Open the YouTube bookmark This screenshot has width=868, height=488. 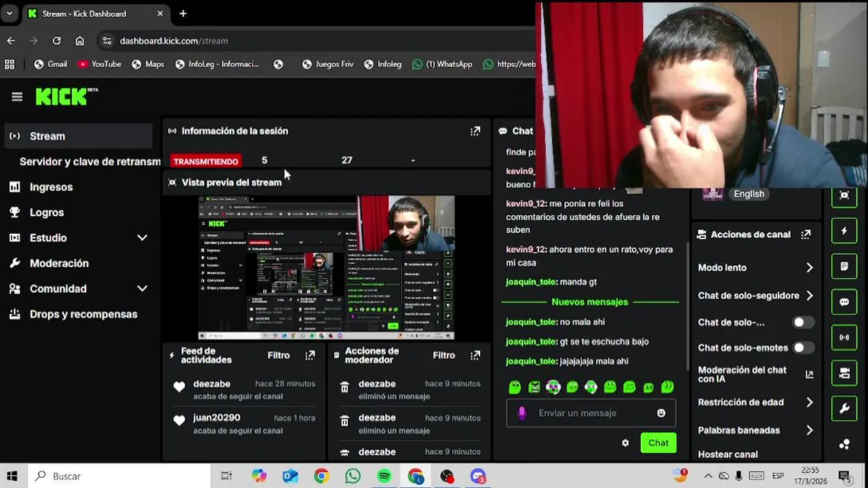[99, 64]
